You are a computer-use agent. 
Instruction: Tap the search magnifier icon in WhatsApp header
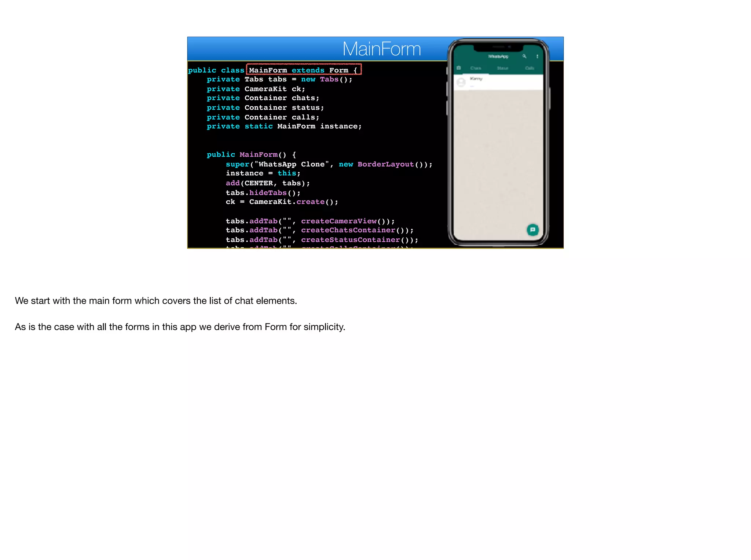(x=524, y=56)
